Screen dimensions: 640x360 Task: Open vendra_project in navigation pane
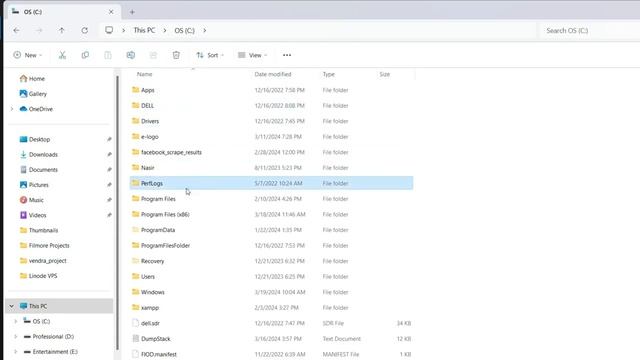(x=43, y=261)
